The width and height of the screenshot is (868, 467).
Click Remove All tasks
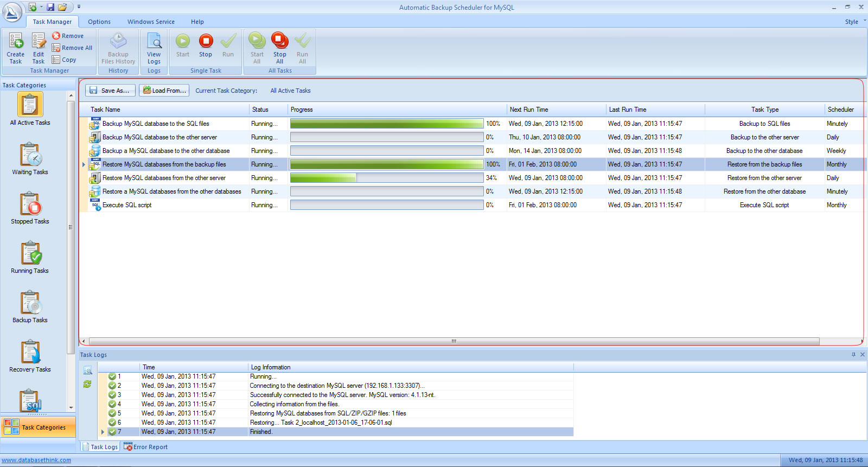click(x=72, y=48)
